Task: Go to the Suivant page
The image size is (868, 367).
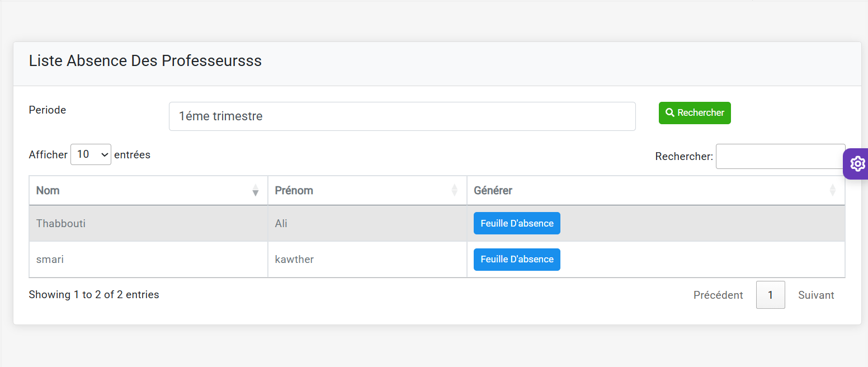Action: point(816,295)
